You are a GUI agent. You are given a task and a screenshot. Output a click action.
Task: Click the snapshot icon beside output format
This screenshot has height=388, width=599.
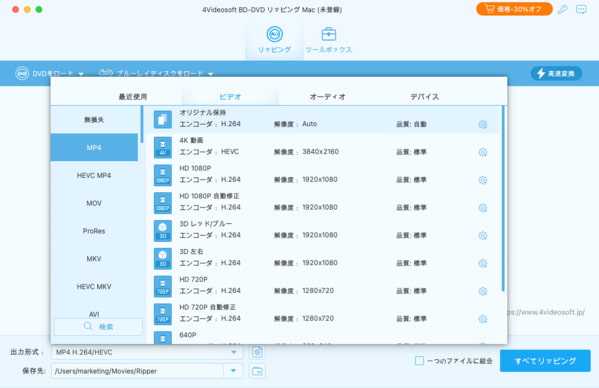coord(257,352)
